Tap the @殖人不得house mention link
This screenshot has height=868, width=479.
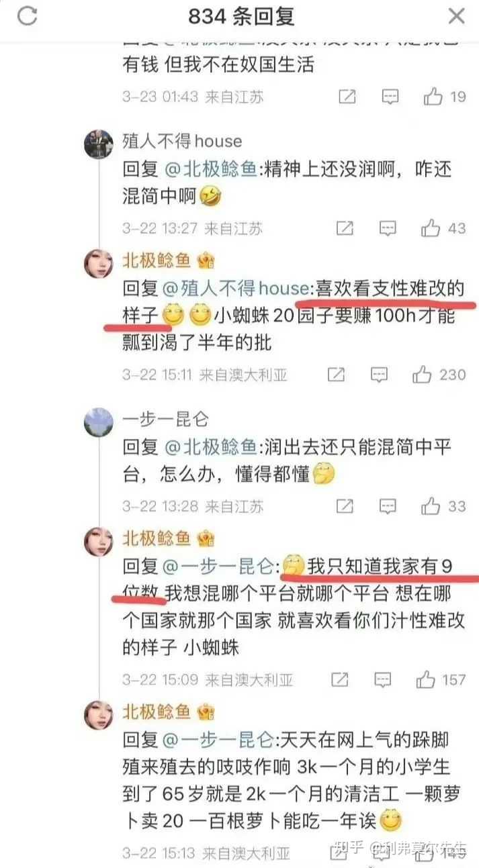click(236, 289)
